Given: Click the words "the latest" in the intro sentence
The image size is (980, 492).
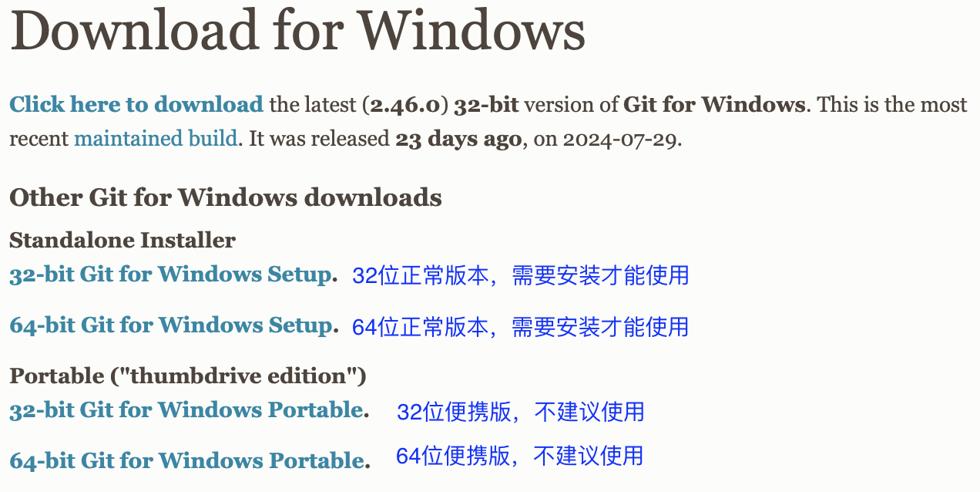Looking at the screenshot, I should tap(311, 105).
